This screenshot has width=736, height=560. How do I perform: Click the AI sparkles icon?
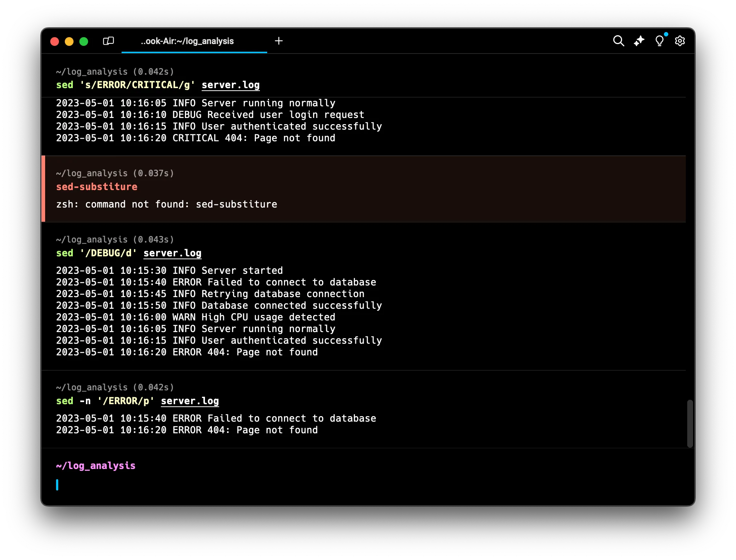(639, 41)
